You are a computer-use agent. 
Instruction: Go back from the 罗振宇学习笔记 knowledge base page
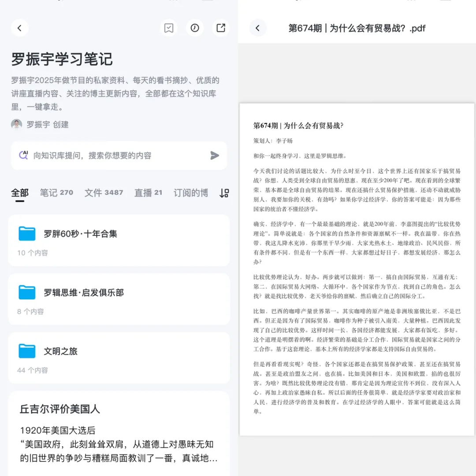(20, 28)
